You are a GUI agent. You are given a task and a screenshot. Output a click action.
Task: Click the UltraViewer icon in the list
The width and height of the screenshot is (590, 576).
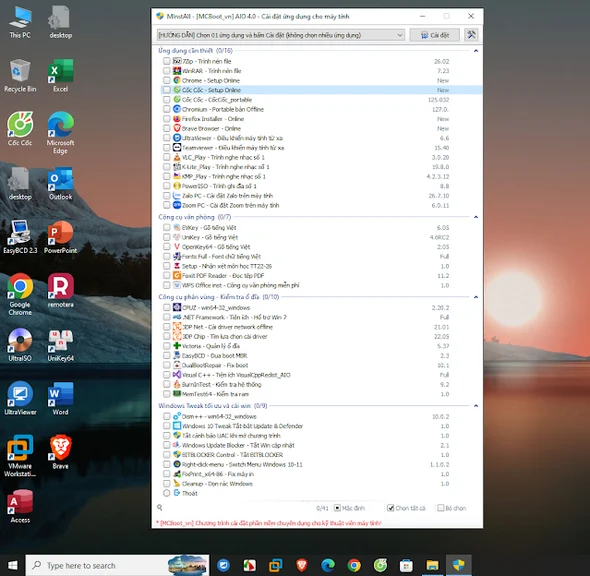pyautogui.click(x=177, y=138)
